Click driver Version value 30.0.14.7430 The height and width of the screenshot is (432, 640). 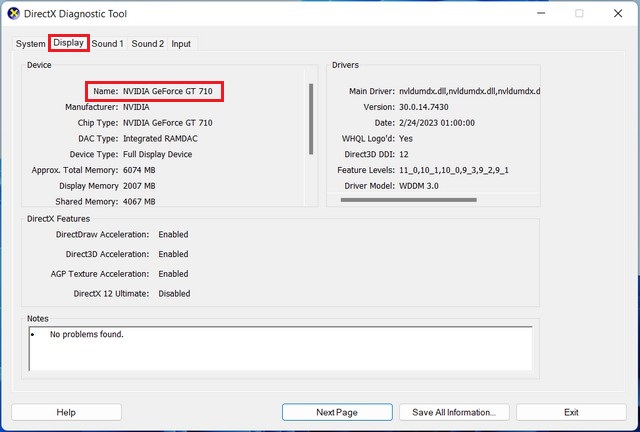pyautogui.click(x=424, y=107)
